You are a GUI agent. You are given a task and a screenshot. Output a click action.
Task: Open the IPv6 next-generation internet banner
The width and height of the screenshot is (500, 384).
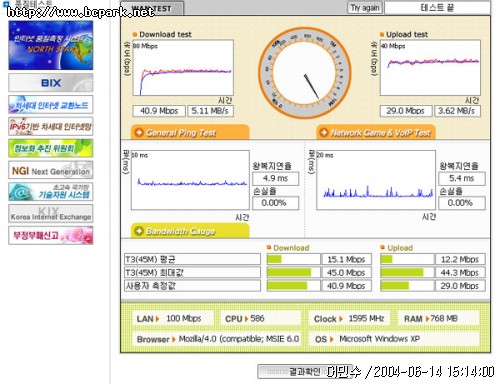[51, 126]
